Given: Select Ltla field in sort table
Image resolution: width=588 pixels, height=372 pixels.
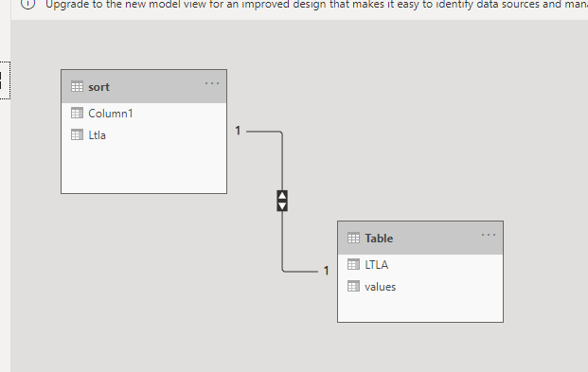Looking at the screenshot, I should (x=144, y=135).
